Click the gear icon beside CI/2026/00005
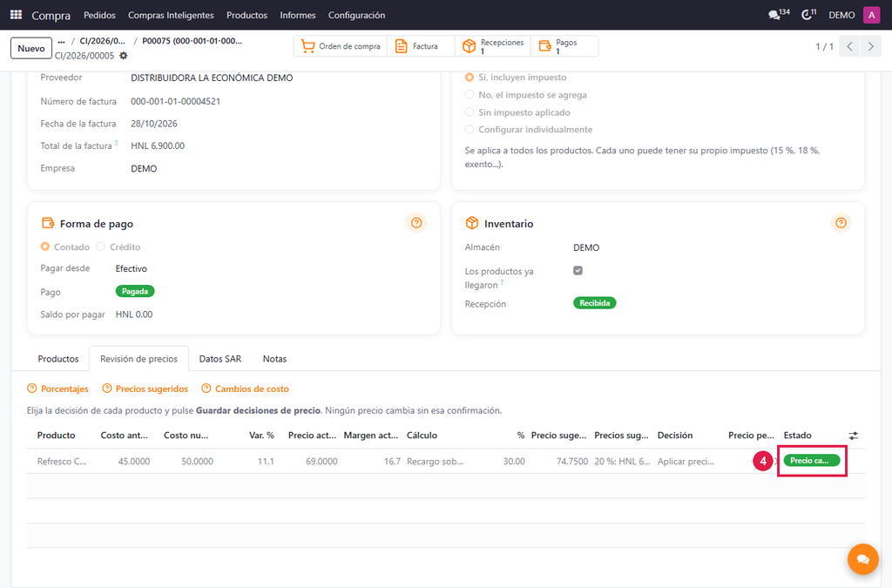Viewport: 892px width, 588px height. click(x=124, y=56)
